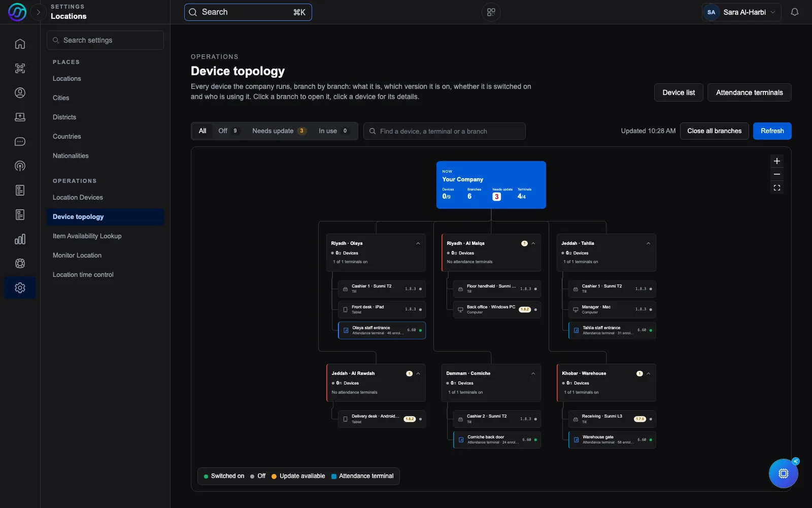Collapse the Jeddah · Tahlia branch
The image size is (812, 508).
tap(648, 243)
